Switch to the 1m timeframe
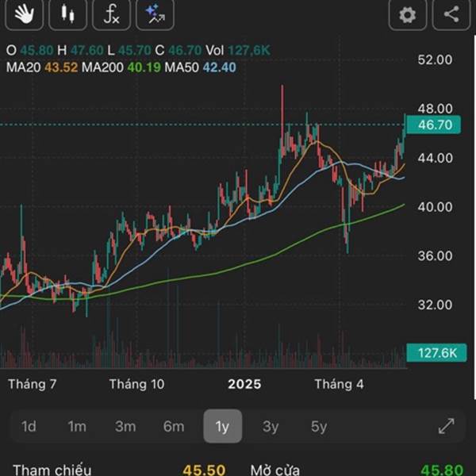 pos(77,427)
